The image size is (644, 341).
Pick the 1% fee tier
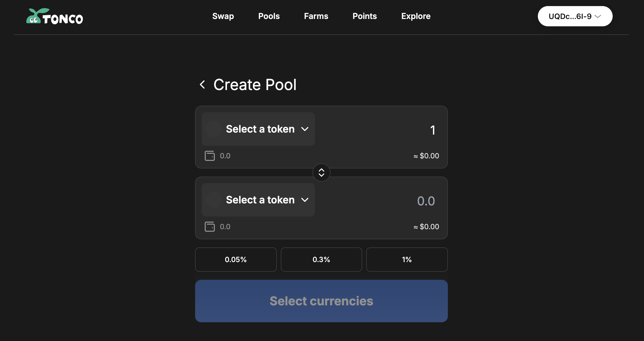[x=407, y=260]
